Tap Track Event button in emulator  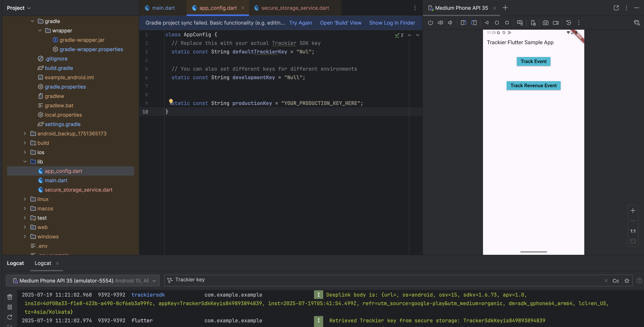coord(534,61)
